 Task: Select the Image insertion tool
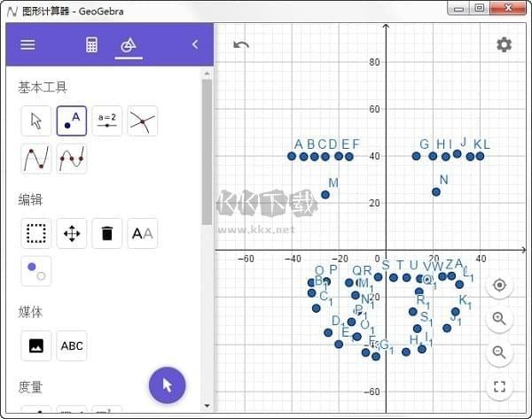(36, 345)
